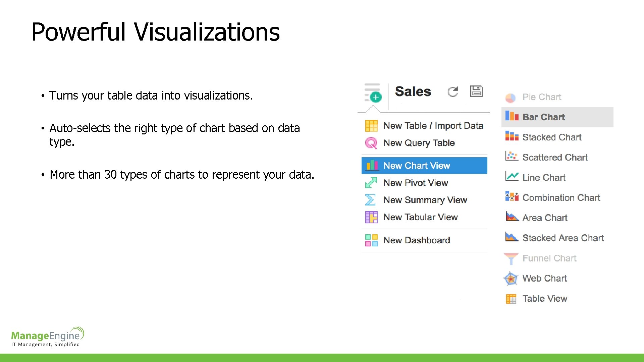Click the floppy disk save icon
The width and height of the screenshot is (644, 362).
tap(476, 91)
